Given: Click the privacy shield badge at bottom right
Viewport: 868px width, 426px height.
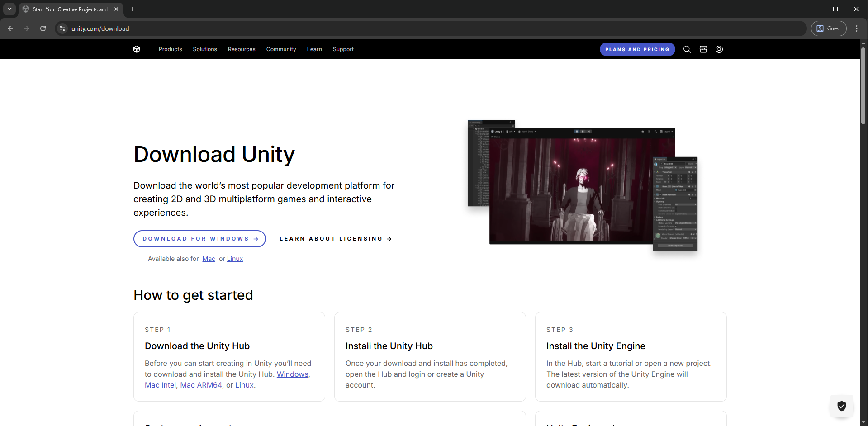Looking at the screenshot, I should click(841, 406).
